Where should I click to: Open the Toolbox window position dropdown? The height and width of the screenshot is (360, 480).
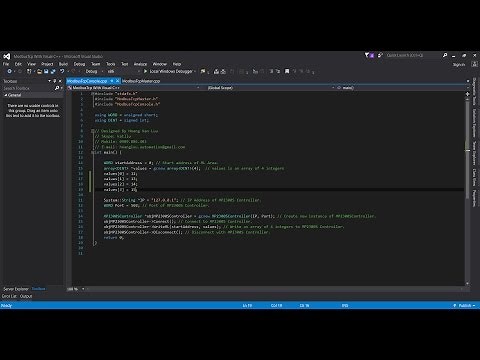(50, 81)
